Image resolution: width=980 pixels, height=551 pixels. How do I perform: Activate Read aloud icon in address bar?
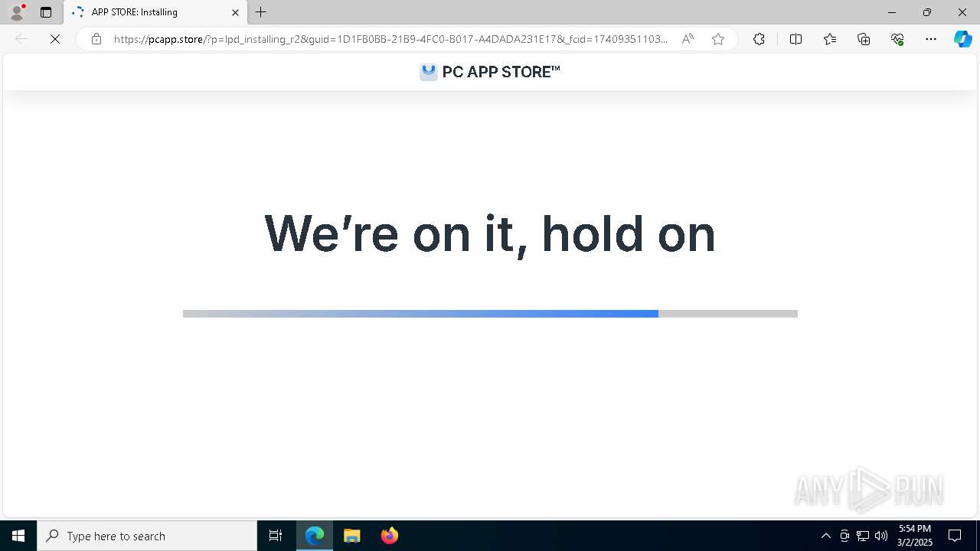tap(688, 39)
